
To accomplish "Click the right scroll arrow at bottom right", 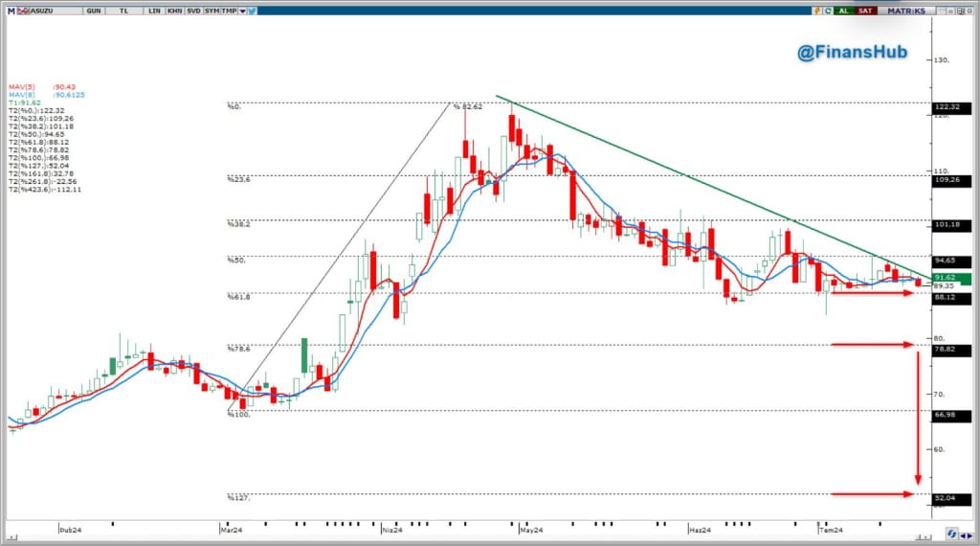I will tap(969, 536).
